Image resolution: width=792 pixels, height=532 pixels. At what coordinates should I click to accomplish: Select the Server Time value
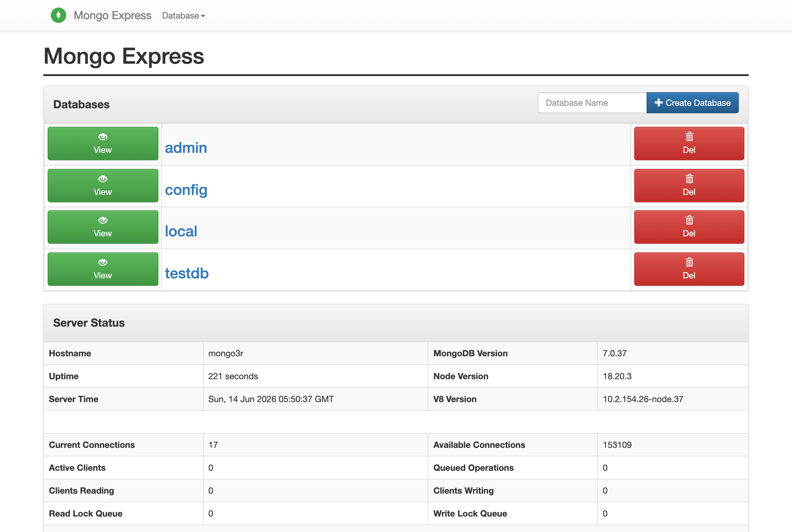point(271,399)
